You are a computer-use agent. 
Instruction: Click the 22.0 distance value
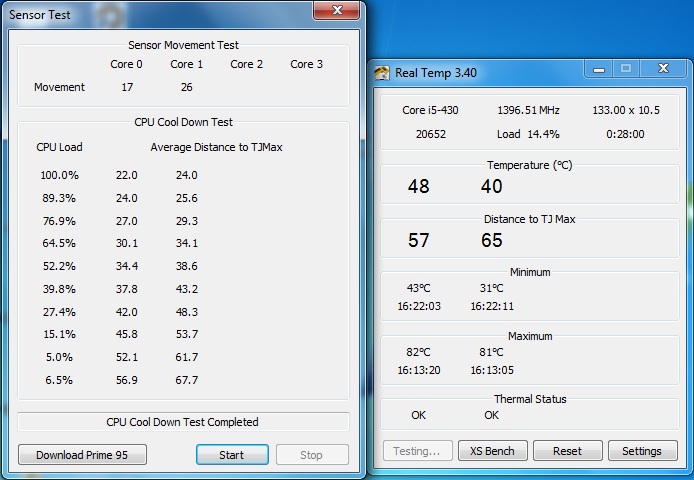[127, 175]
